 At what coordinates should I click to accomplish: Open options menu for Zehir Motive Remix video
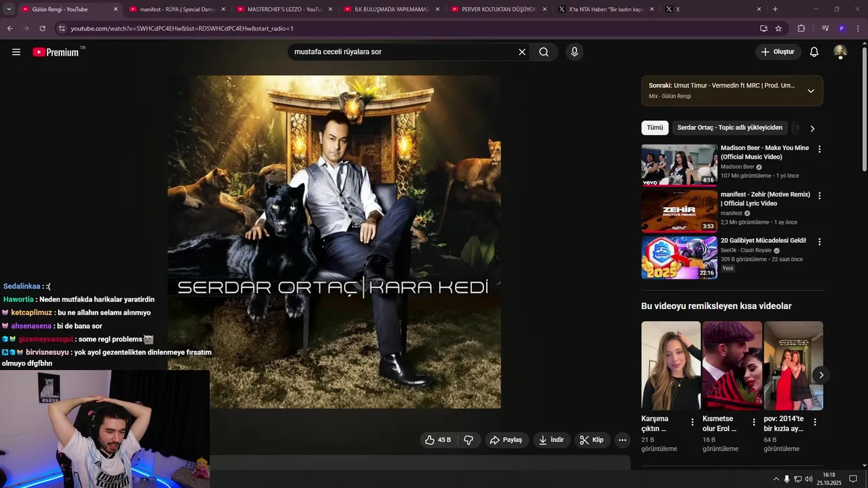(x=819, y=196)
